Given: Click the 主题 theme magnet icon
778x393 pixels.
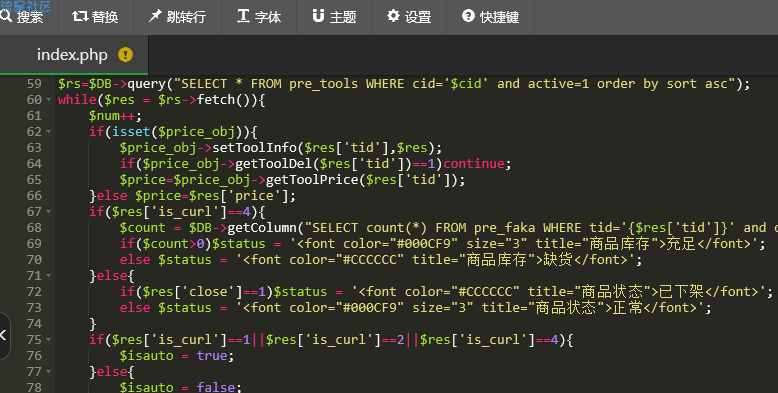Looking at the screenshot, I should pos(318,16).
